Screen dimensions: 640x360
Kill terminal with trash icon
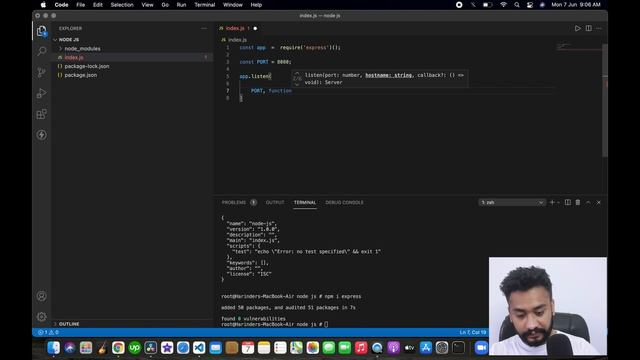click(x=578, y=202)
